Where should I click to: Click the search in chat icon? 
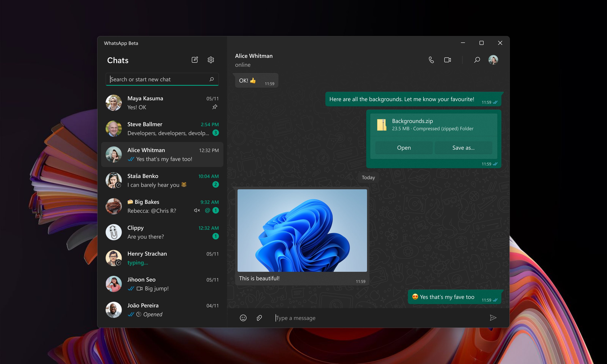pyautogui.click(x=477, y=60)
